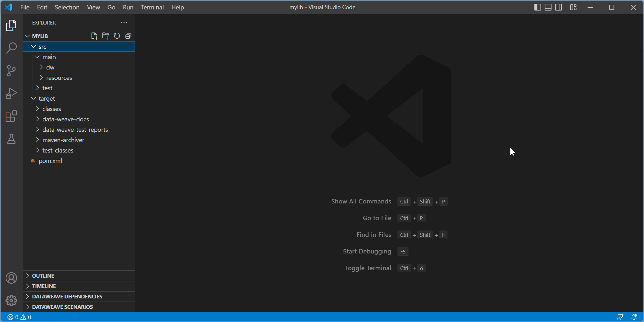Click the feedback icon in status bar

coord(620,317)
